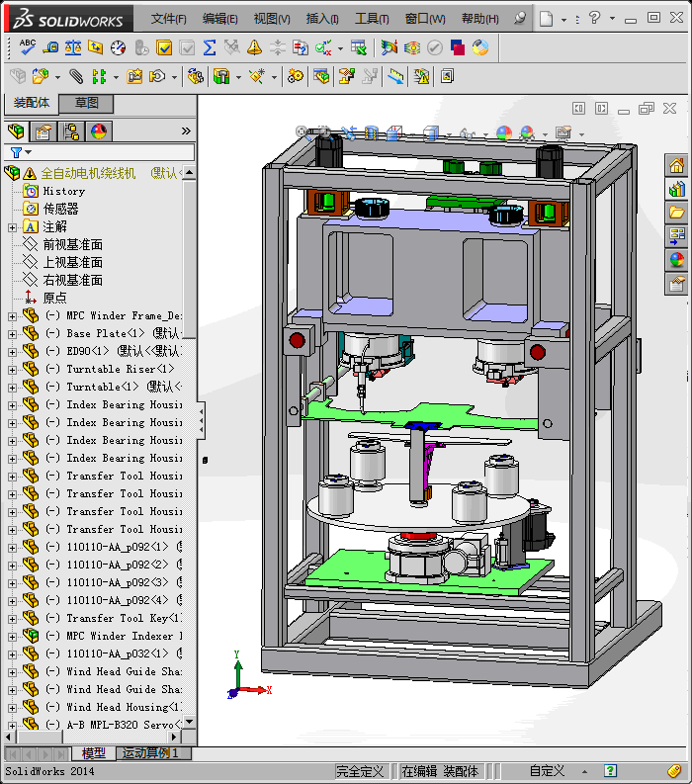Click the Assembly Features icon
Screen dimensions: 692x784
click(221, 76)
